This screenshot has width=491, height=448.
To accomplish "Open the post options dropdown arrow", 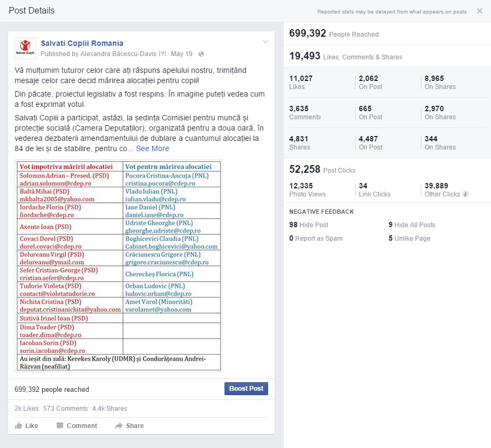I will point(265,42).
